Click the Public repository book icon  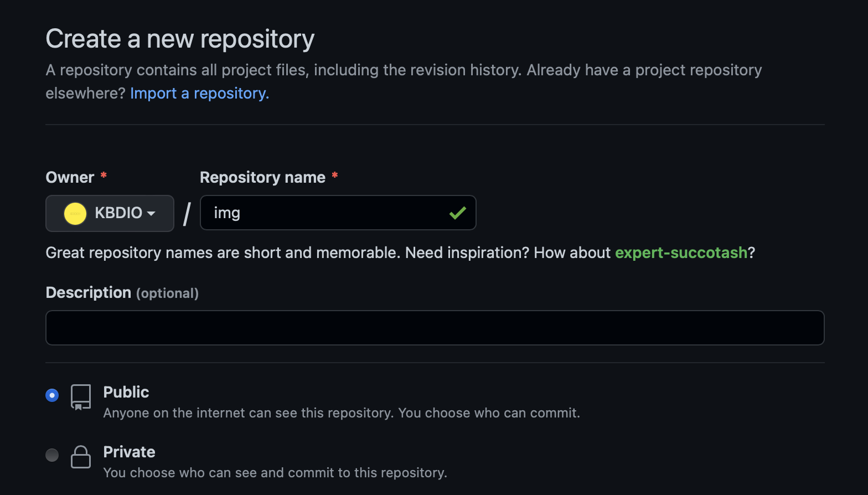pos(81,398)
